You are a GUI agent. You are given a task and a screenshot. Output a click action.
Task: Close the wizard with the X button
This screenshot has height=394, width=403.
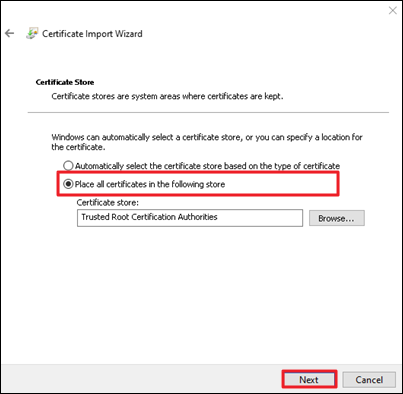click(393, 11)
